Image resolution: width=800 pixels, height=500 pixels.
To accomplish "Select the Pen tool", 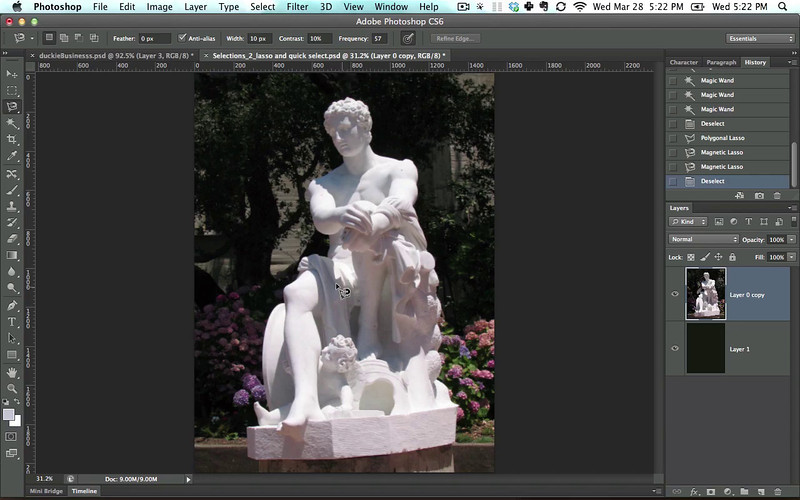I will pyautogui.click(x=12, y=305).
